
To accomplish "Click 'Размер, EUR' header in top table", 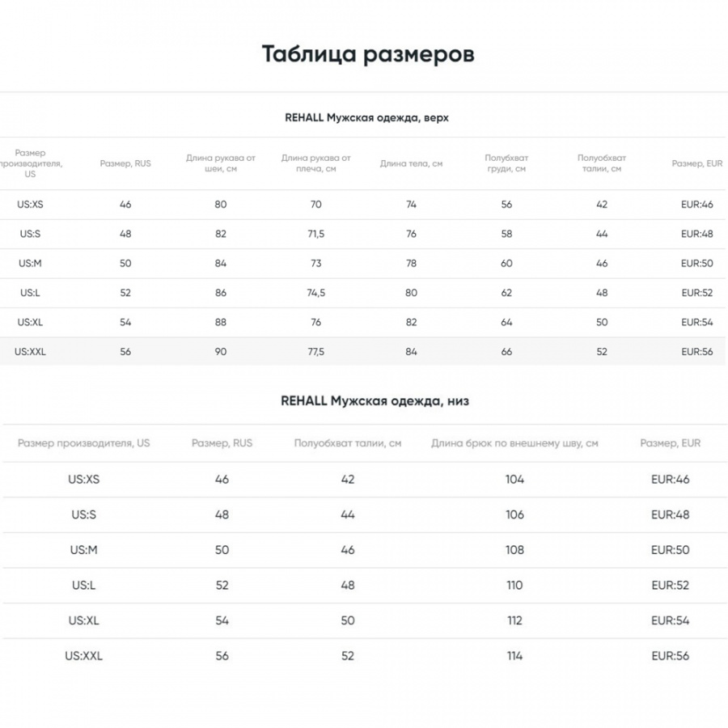I will 696,163.
